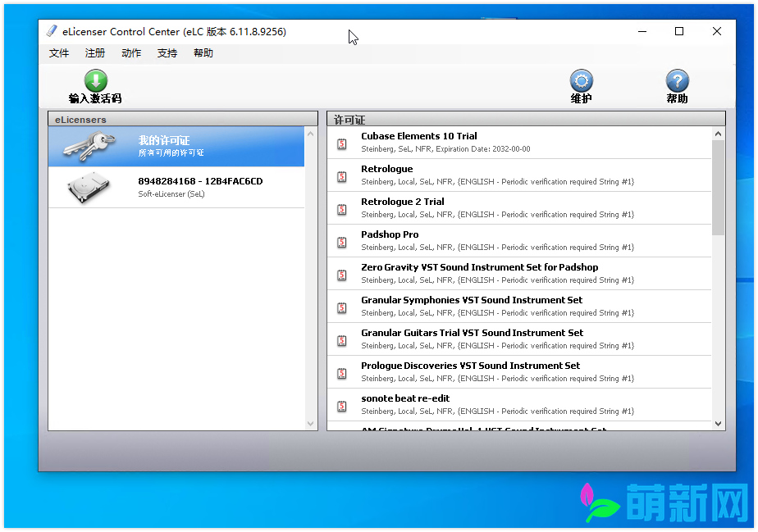Select eLicenser 8948284168 - 12B4FAC6CD
Image resolution: width=758 pixels, height=532 pixels.
(176, 188)
